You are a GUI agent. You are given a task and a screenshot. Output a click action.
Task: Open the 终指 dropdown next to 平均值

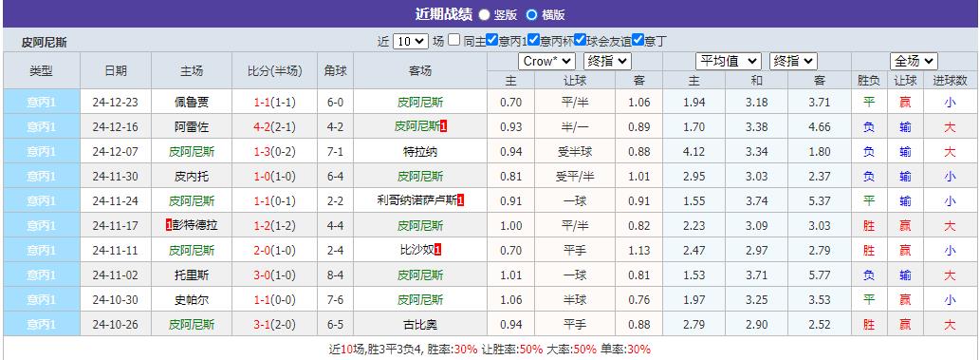793,62
